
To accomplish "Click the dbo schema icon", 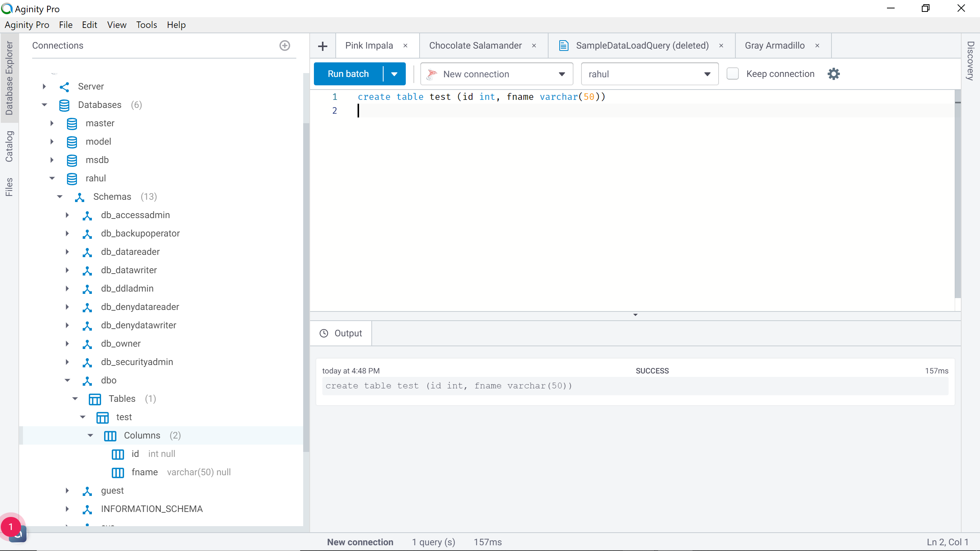I will 87,381.
